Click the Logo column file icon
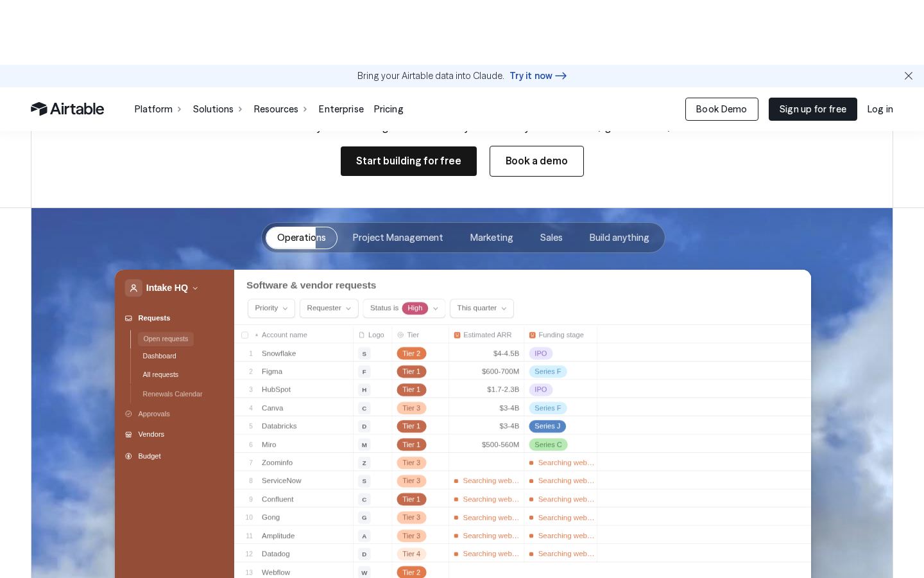Screen dimensions: 924x578 pos(362,335)
